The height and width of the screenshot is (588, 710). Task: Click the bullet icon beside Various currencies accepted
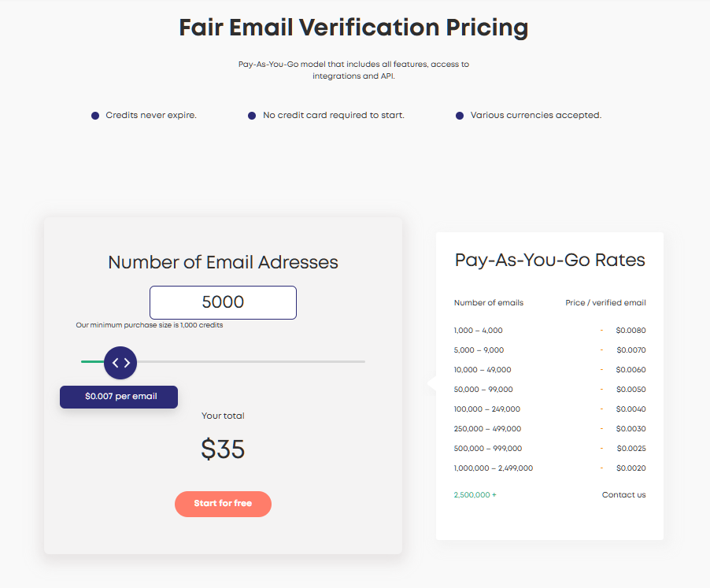point(460,116)
